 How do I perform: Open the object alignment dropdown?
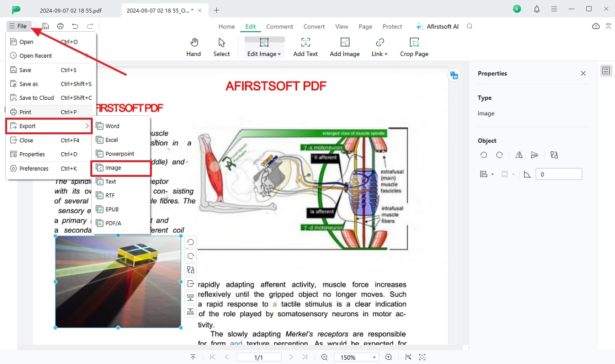tap(486, 174)
